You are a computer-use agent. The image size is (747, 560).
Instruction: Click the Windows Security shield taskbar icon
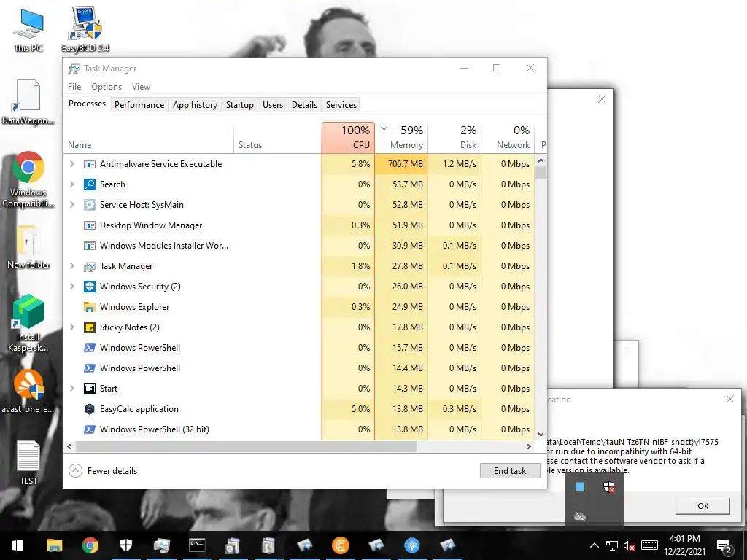(125, 545)
